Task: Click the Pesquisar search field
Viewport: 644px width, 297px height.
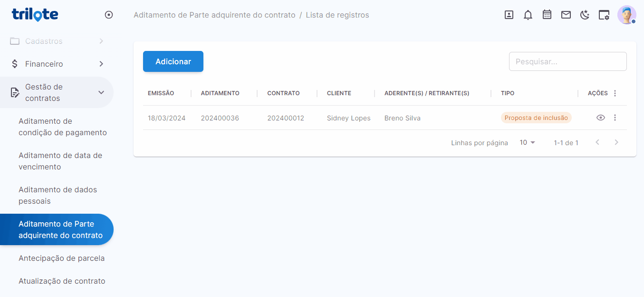Action: [x=567, y=61]
